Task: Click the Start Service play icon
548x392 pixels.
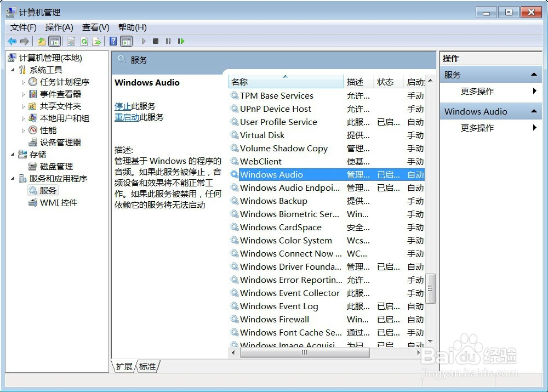Action: pyautogui.click(x=143, y=41)
